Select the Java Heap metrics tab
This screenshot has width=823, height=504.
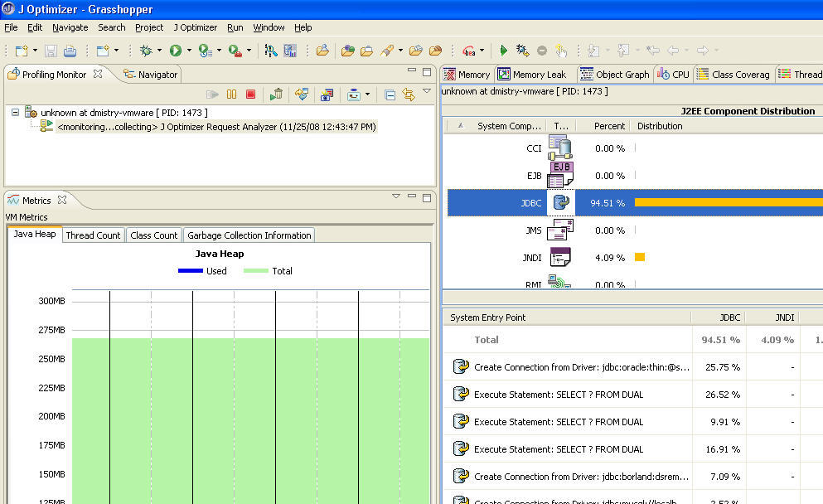click(x=35, y=234)
